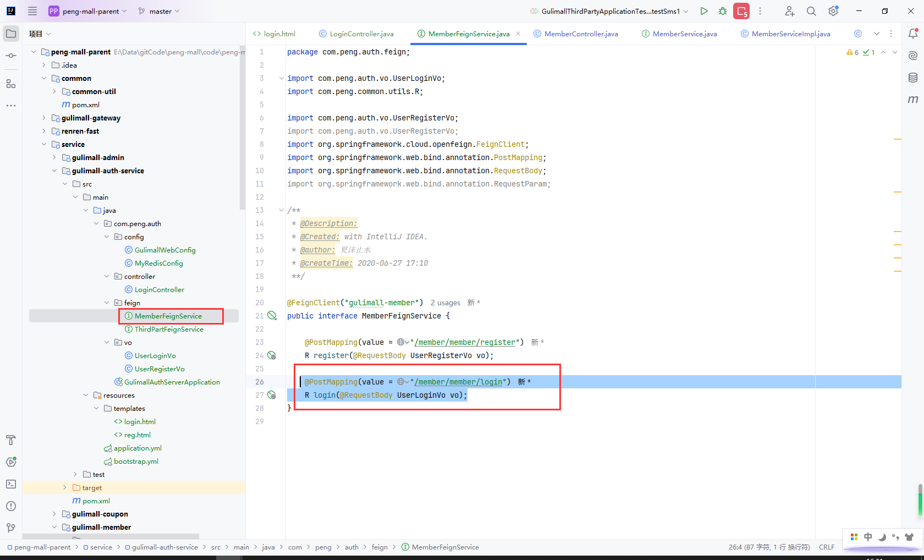Close the MemberFeignService.java tab
This screenshot has height=560, width=924.
pyautogui.click(x=518, y=34)
